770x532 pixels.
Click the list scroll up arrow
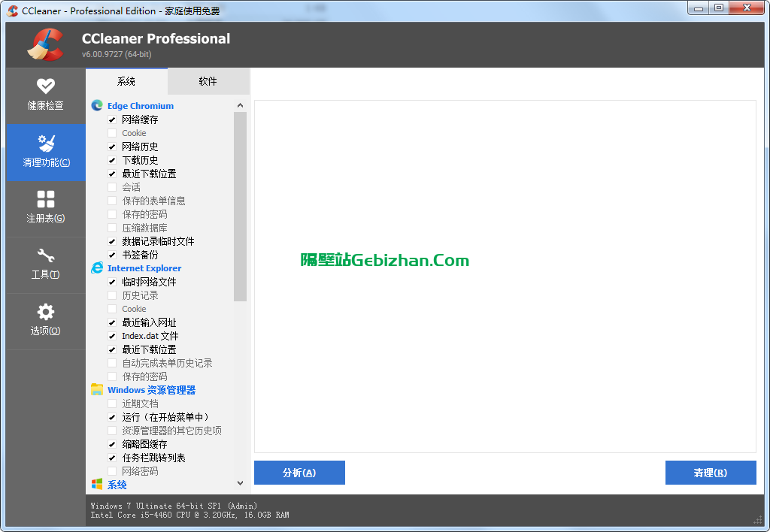tap(240, 105)
